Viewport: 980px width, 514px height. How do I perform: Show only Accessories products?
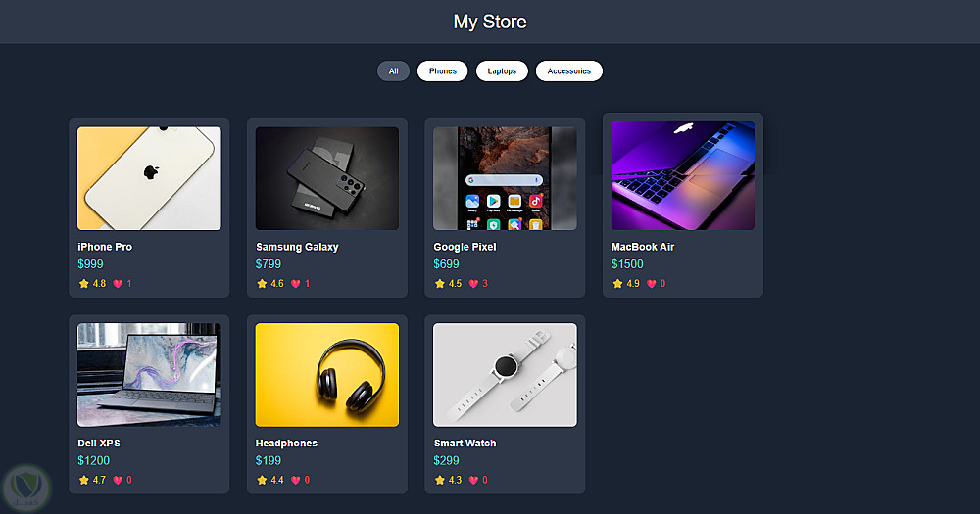[568, 71]
